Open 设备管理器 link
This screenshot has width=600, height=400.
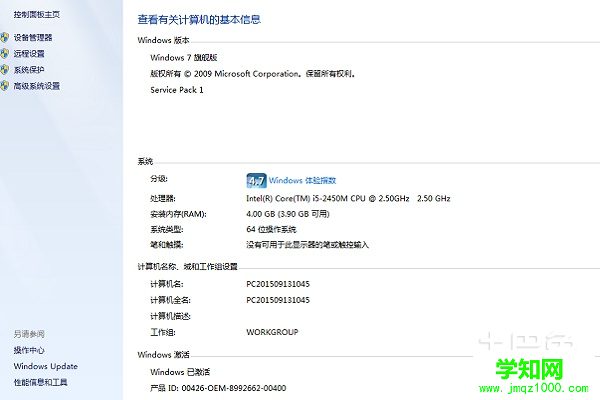[33, 38]
